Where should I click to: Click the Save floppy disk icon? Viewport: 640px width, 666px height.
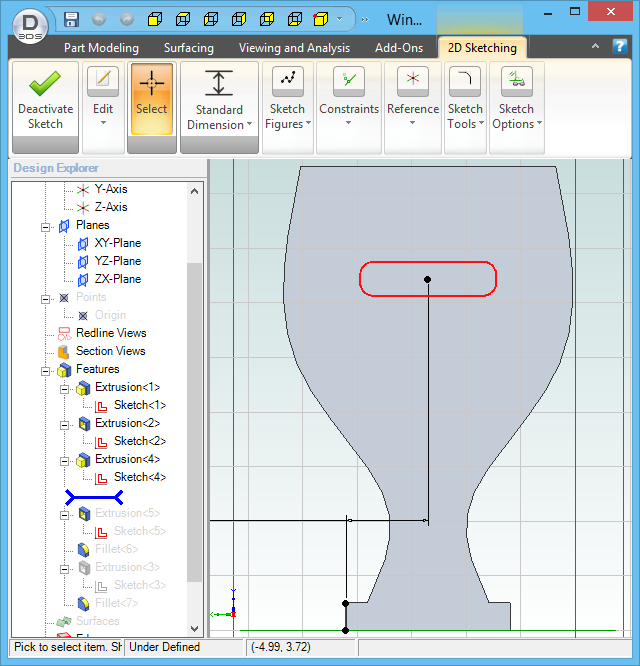point(71,20)
